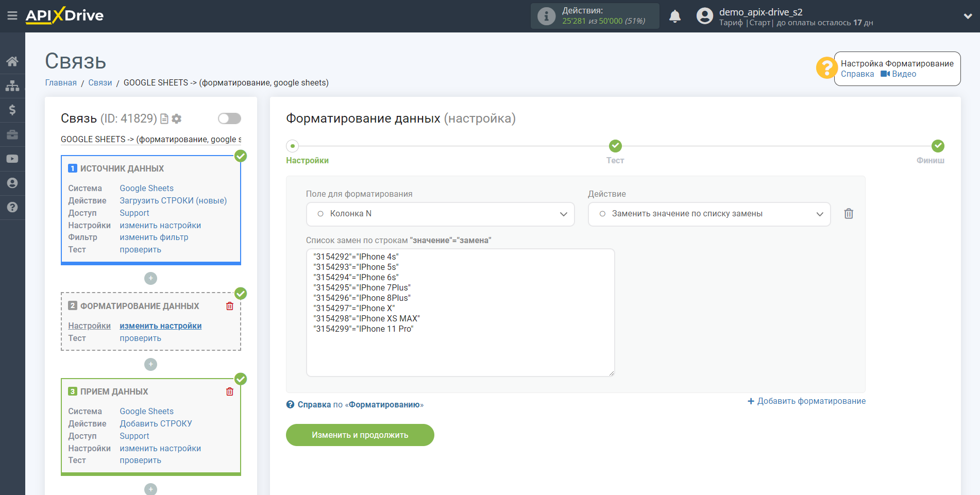Viewport: 980px width, 495px height.
Task: Click source проверить test link
Action: [x=140, y=250]
